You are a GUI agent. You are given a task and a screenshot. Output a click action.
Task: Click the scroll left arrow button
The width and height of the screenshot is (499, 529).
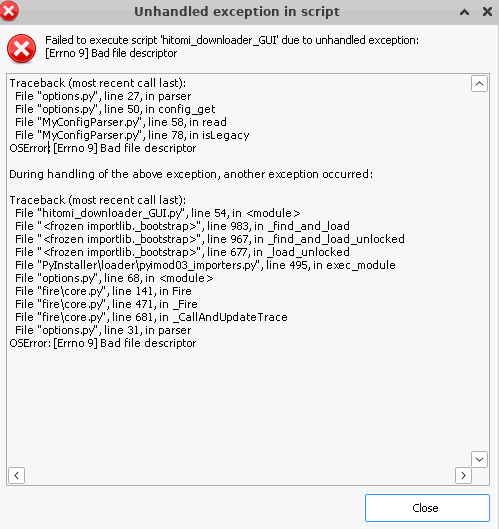click(17, 475)
